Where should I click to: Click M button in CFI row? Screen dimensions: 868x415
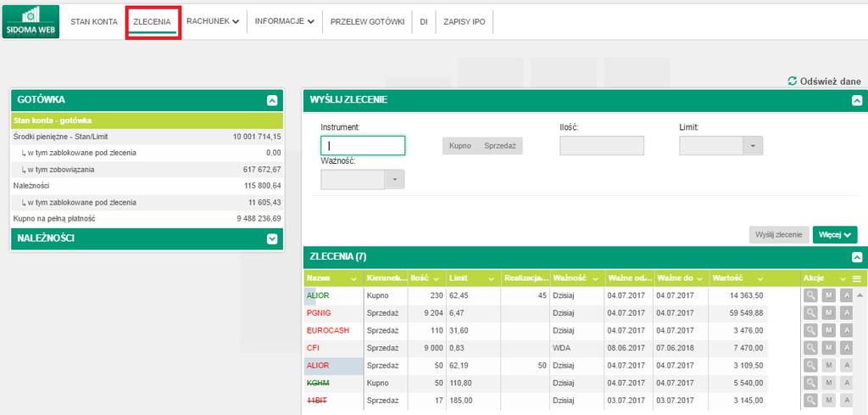[829, 348]
